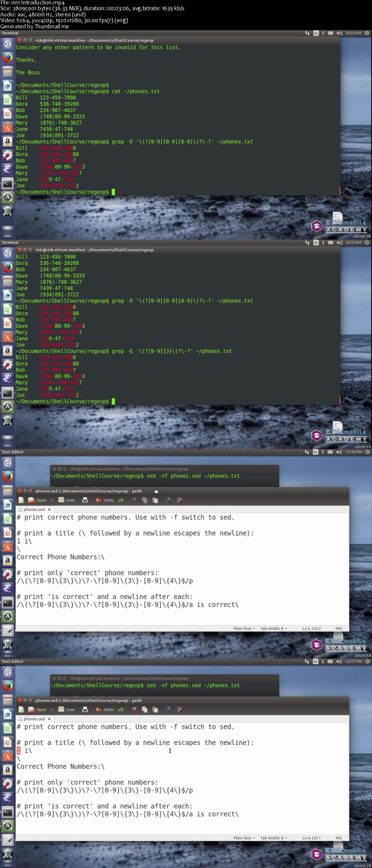Close phones.sed tab in 12:46 PM gedit

pos(49,509)
